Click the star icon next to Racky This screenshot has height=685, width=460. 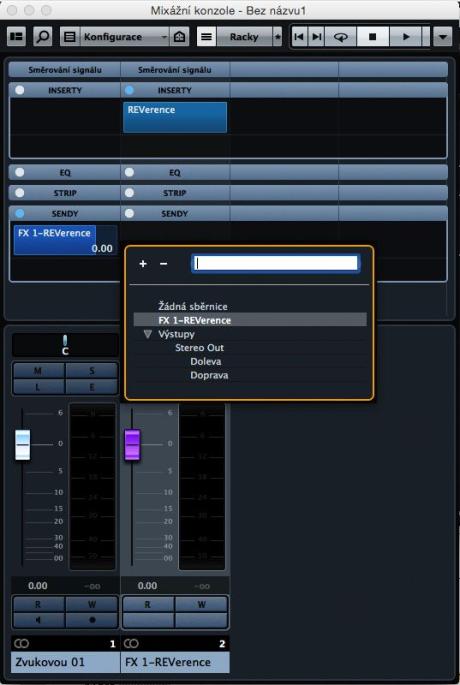[277, 37]
